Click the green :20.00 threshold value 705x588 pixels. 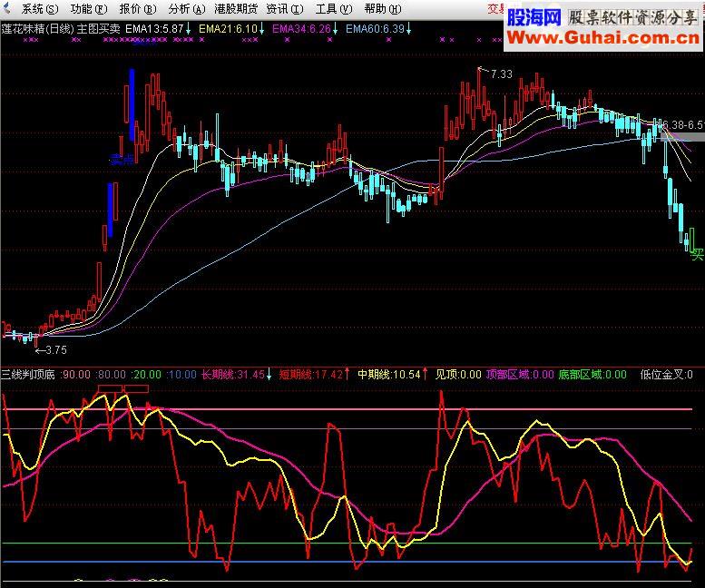(146, 375)
